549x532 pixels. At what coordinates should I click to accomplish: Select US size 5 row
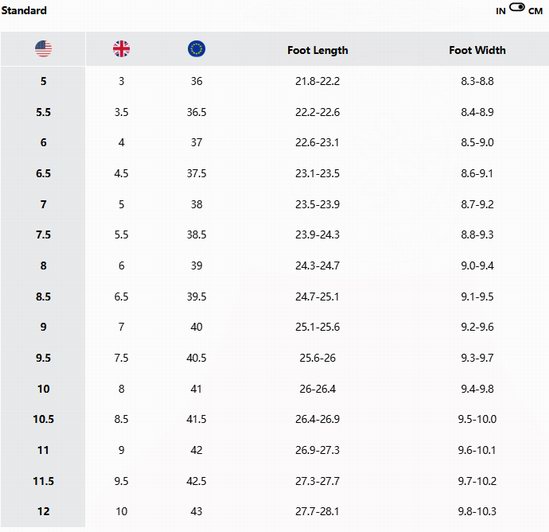pyautogui.click(x=274, y=81)
